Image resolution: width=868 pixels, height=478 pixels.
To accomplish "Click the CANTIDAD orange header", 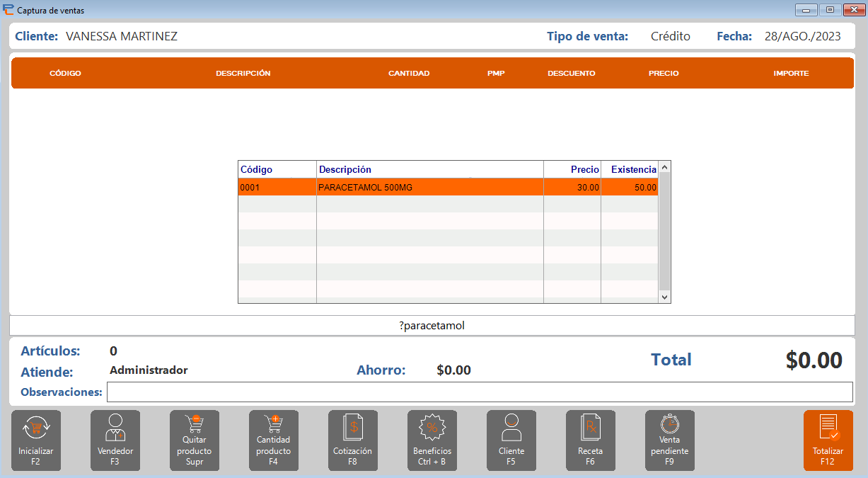I will 409,73.
